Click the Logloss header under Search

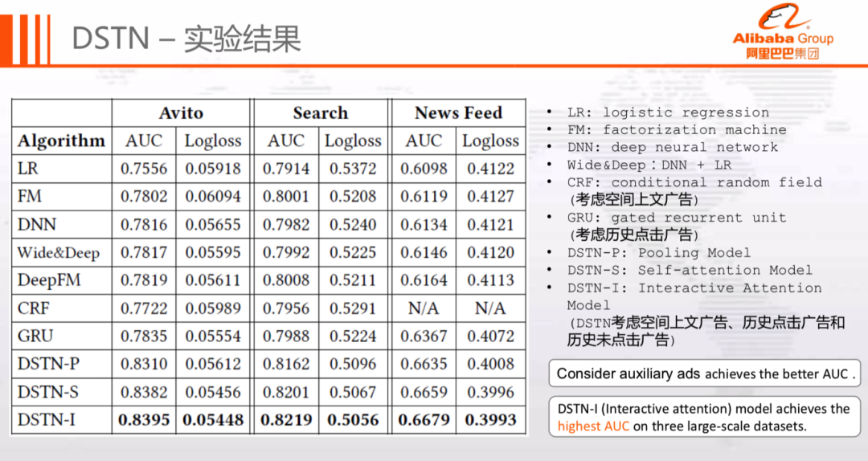coord(353,141)
